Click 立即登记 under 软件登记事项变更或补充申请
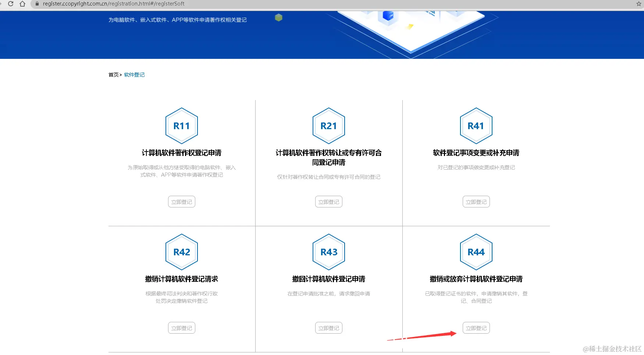 [x=476, y=202]
